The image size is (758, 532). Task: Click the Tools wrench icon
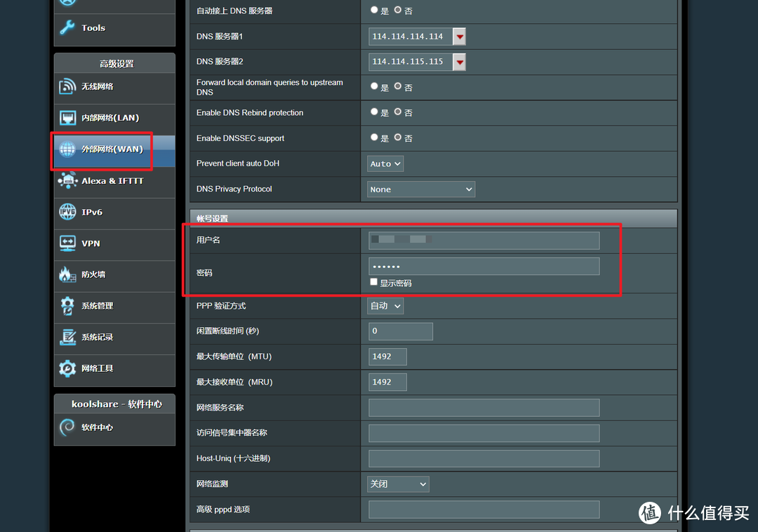click(67, 27)
